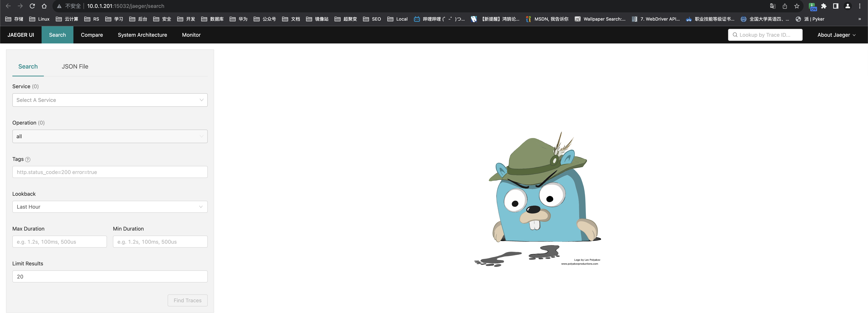Viewport: 868px width, 333px height.
Task: Open the 文档 bookmark folder
Action: (x=291, y=19)
